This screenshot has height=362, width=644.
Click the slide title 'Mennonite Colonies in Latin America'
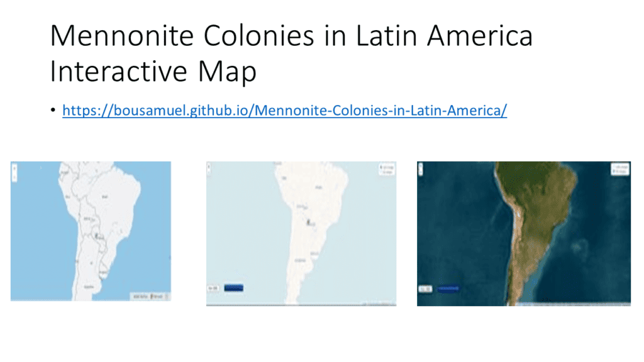(291, 36)
